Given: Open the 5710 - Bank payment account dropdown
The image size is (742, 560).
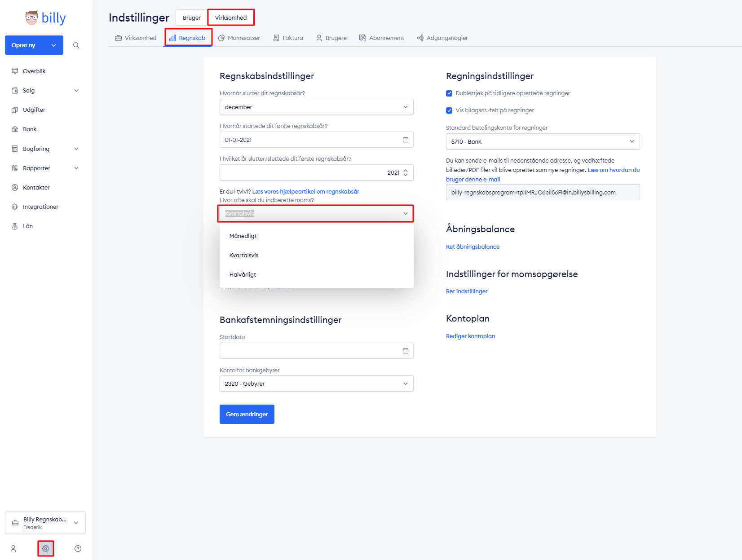Looking at the screenshot, I should pyautogui.click(x=543, y=142).
